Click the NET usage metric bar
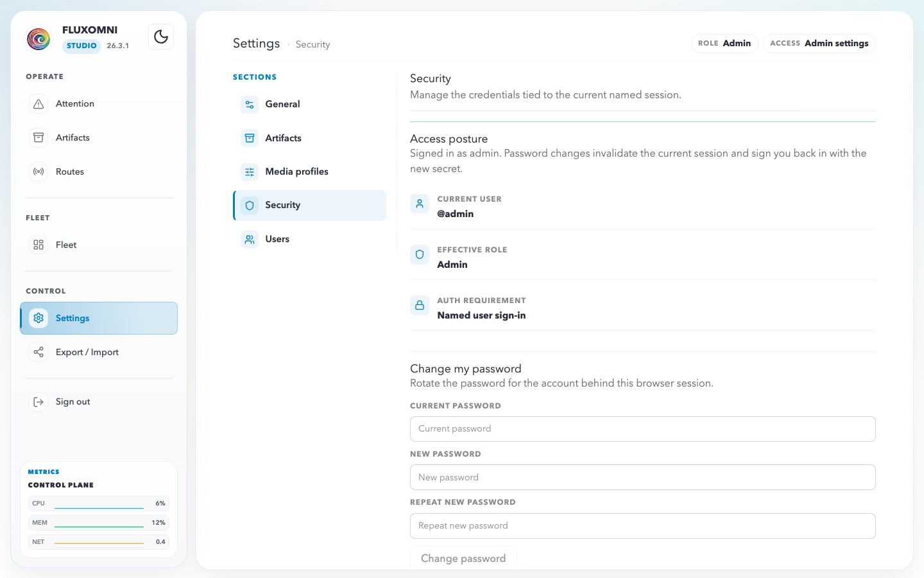 (x=99, y=542)
